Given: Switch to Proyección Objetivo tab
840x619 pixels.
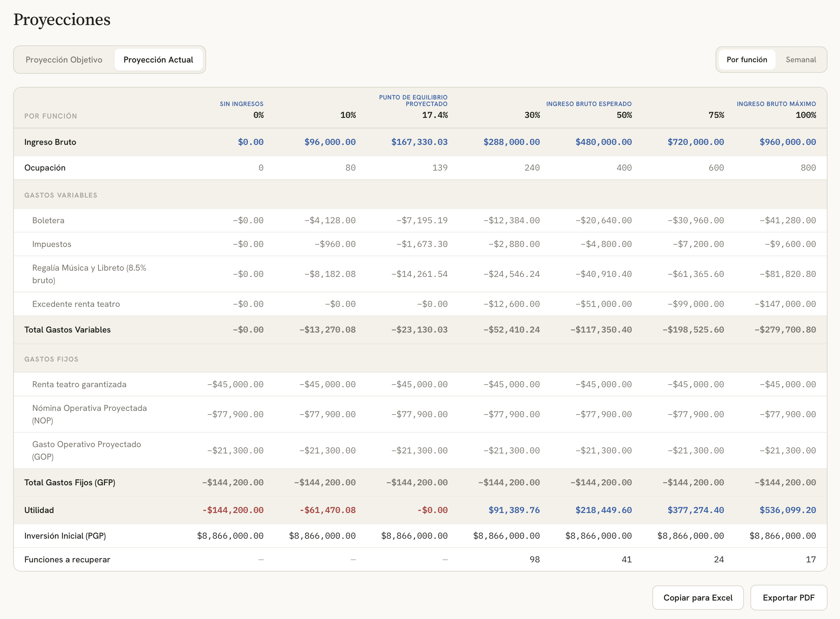Looking at the screenshot, I should (x=64, y=60).
